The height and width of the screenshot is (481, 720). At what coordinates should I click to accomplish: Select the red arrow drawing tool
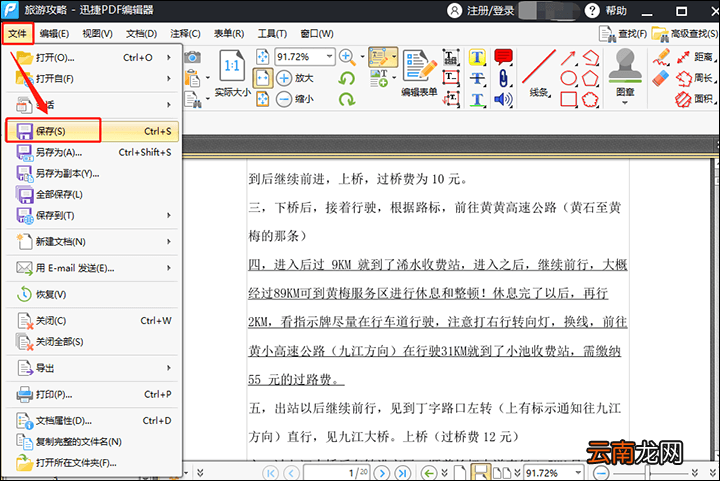coord(568,57)
